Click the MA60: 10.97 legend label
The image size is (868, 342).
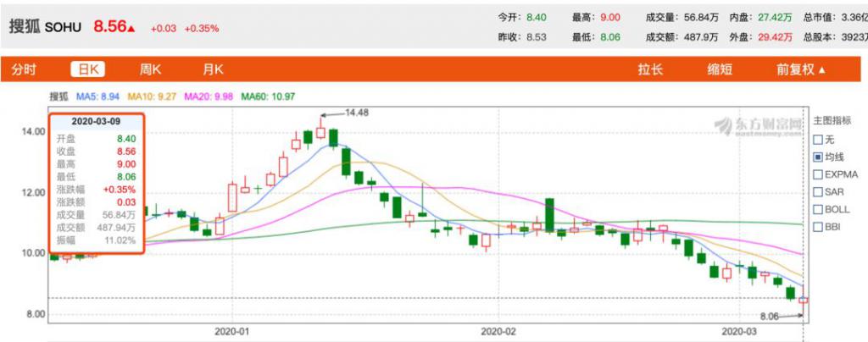point(268,97)
